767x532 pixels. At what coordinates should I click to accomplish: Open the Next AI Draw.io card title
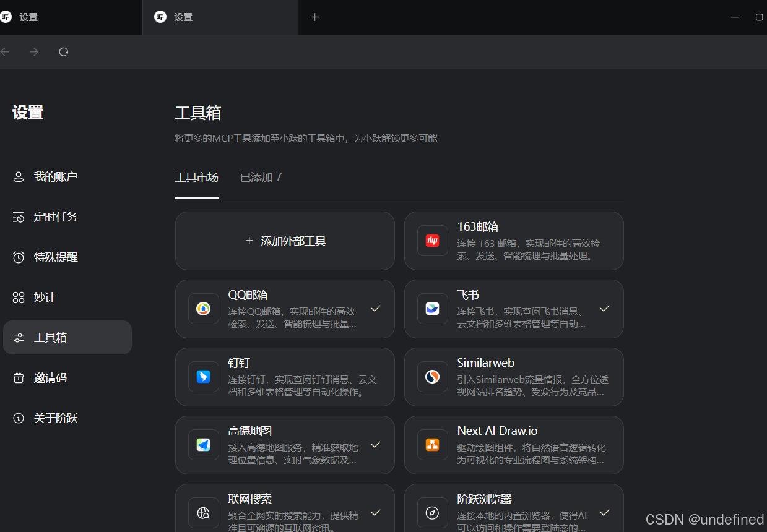click(498, 431)
